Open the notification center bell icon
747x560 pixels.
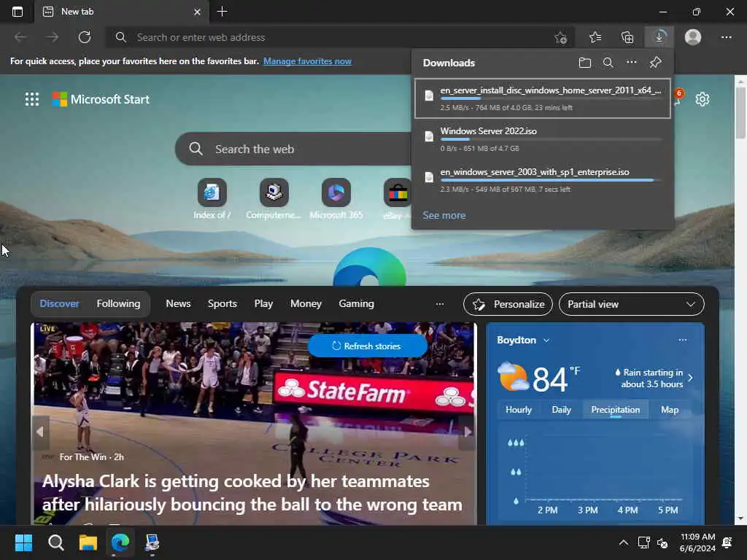727,542
